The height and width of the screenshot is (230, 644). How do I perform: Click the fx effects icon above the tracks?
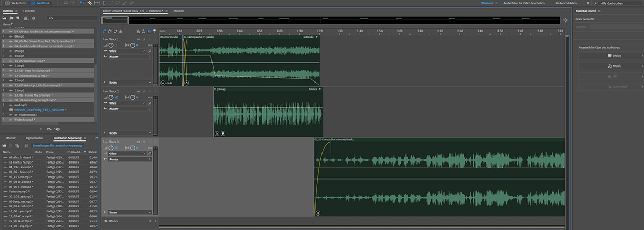[x=111, y=31]
